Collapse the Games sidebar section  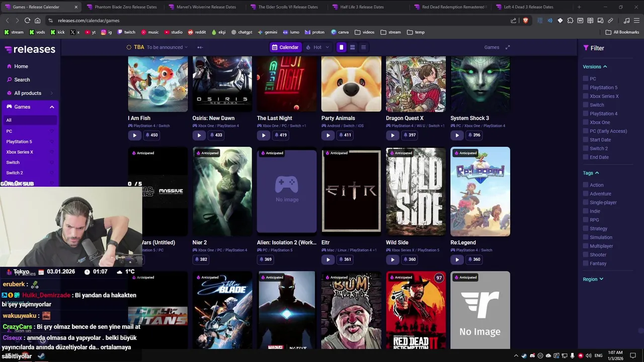point(52,107)
